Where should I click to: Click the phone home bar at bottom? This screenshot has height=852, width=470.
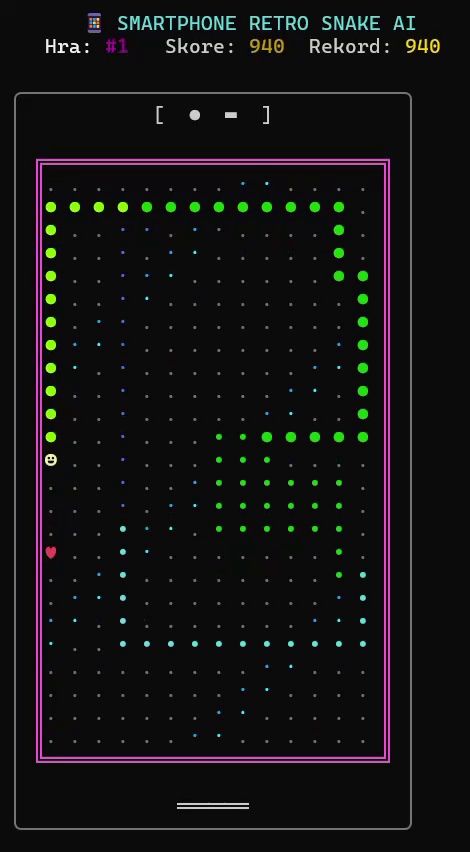tap(213, 806)
